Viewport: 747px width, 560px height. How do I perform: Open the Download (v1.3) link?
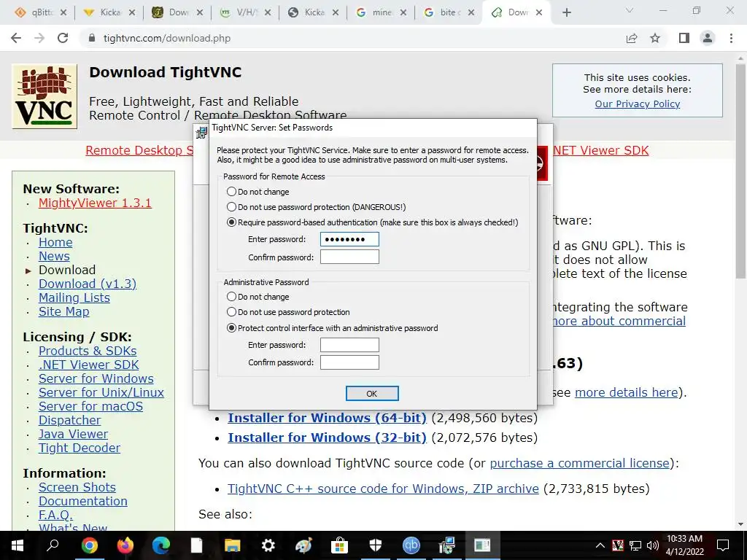click(88, 284)
